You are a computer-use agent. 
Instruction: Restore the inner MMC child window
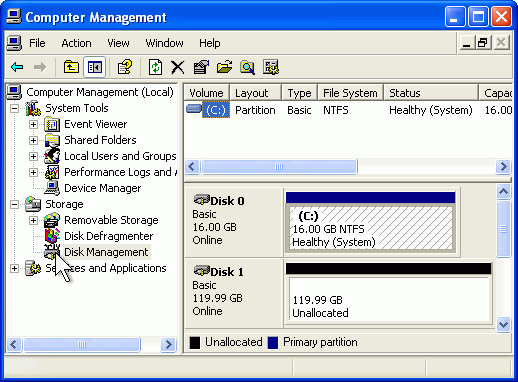482,43
